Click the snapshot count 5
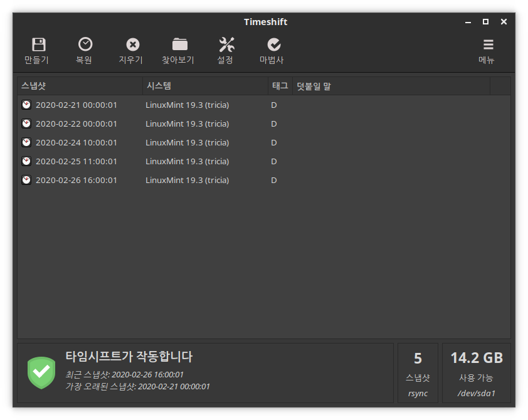This screenshot has width=528, height=420. click(418, 359)
